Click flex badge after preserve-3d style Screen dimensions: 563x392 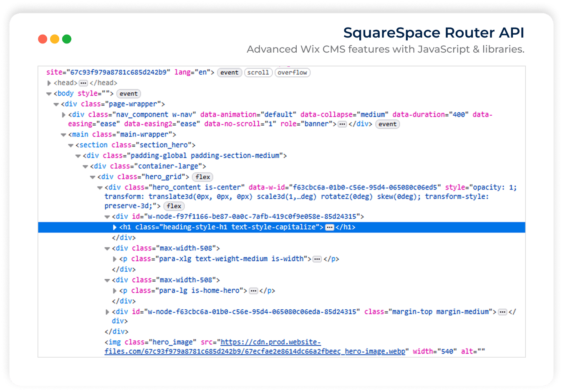click(174, 206)
